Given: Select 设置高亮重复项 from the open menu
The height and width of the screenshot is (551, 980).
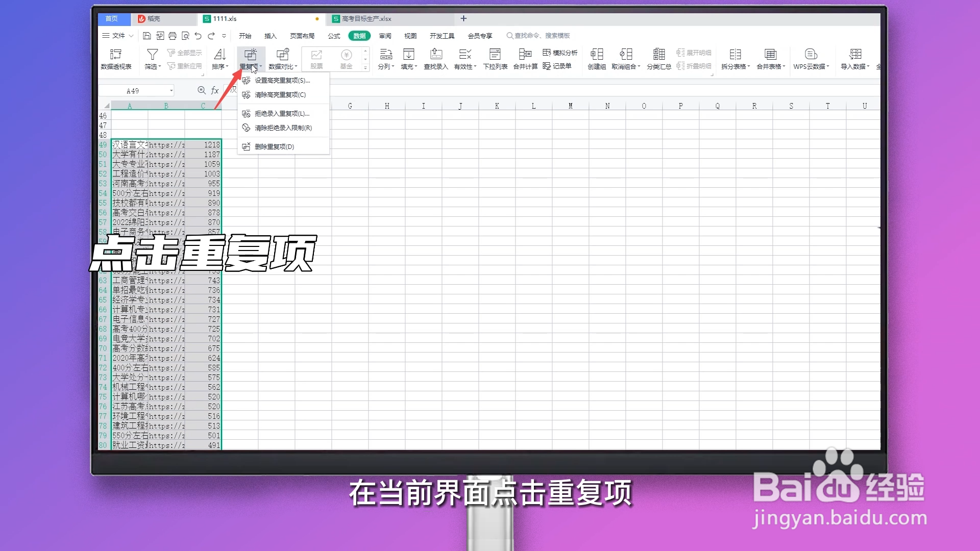Looking at the screenshot, I should [x=280, y=80].
